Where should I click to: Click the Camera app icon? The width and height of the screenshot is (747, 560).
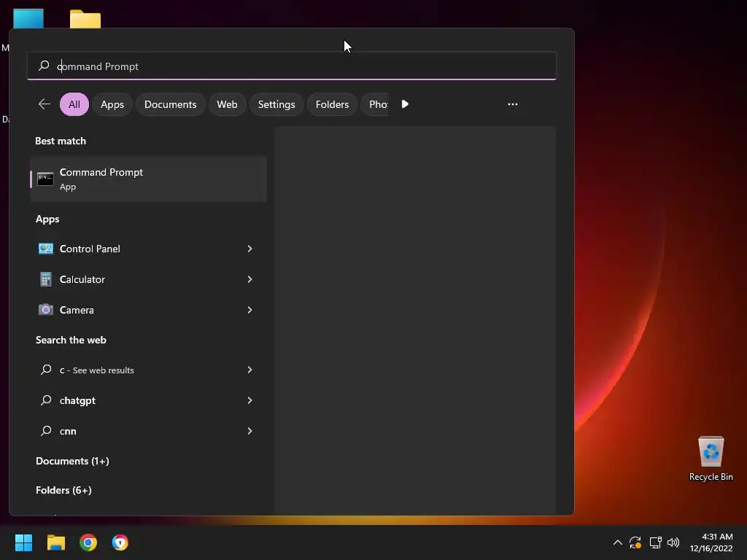[46, 310]
